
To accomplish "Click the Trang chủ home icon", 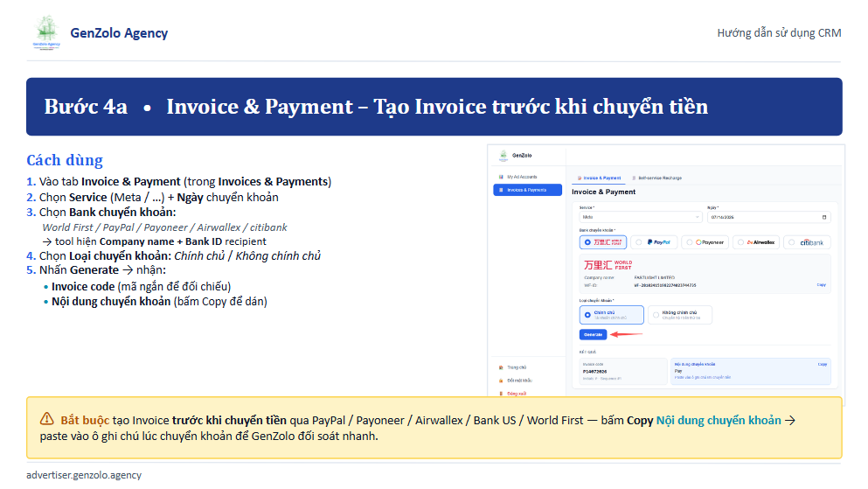I will coord(501,367).
